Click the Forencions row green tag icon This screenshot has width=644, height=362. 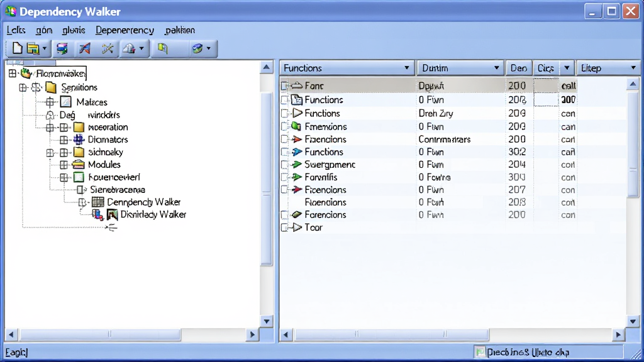297,215
